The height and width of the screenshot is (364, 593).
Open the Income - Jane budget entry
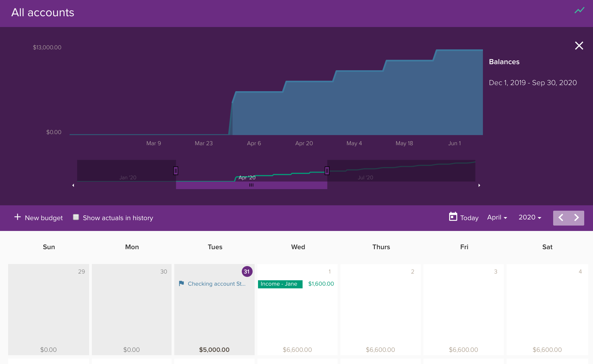tap(280, 284)
